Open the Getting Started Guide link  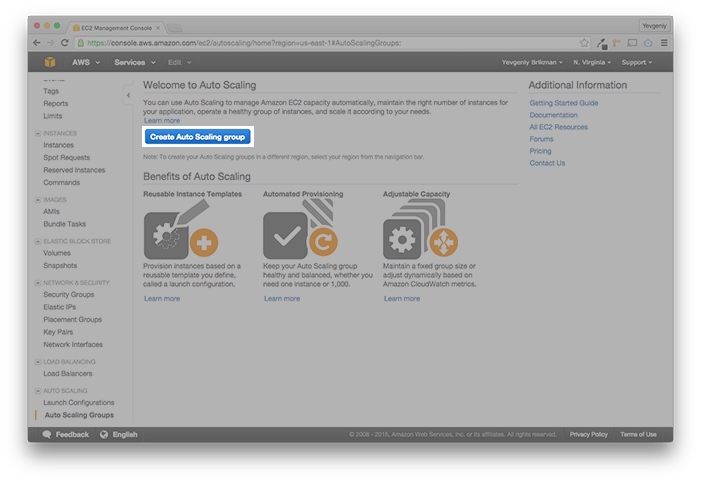[564, 103]
